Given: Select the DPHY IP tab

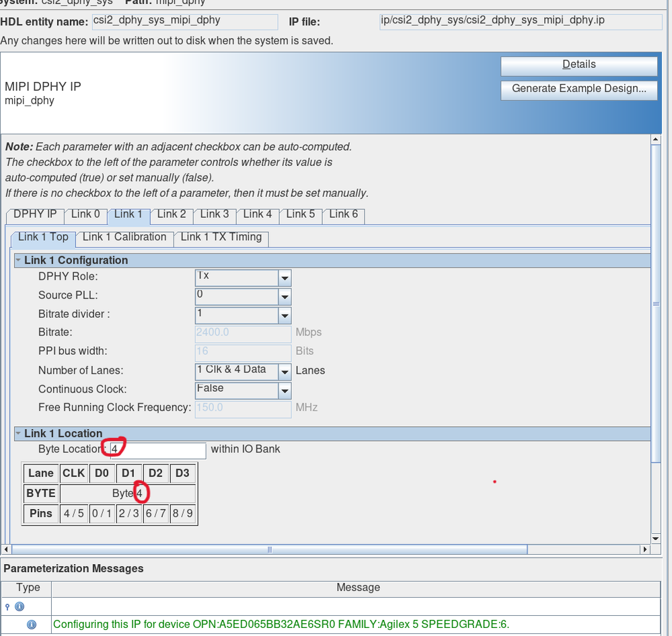Looking at the screenshot, I should click(35, 214).
